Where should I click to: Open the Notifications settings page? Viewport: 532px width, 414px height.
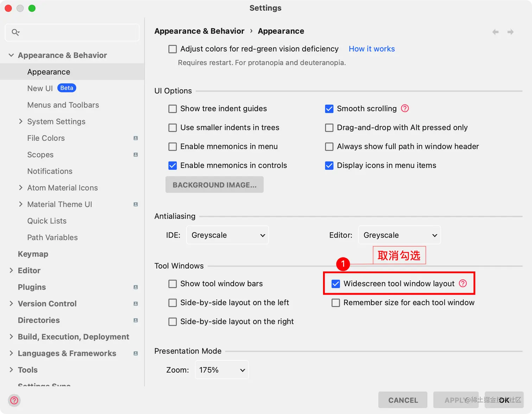click(50, 171)
